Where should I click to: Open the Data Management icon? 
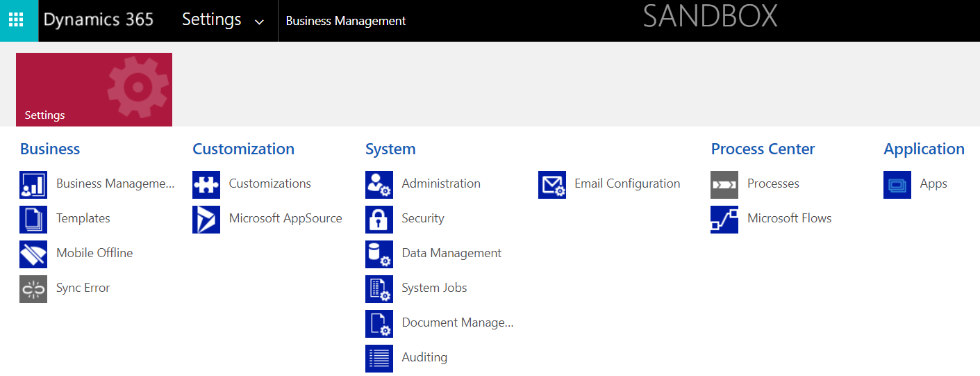coord(379,254)
